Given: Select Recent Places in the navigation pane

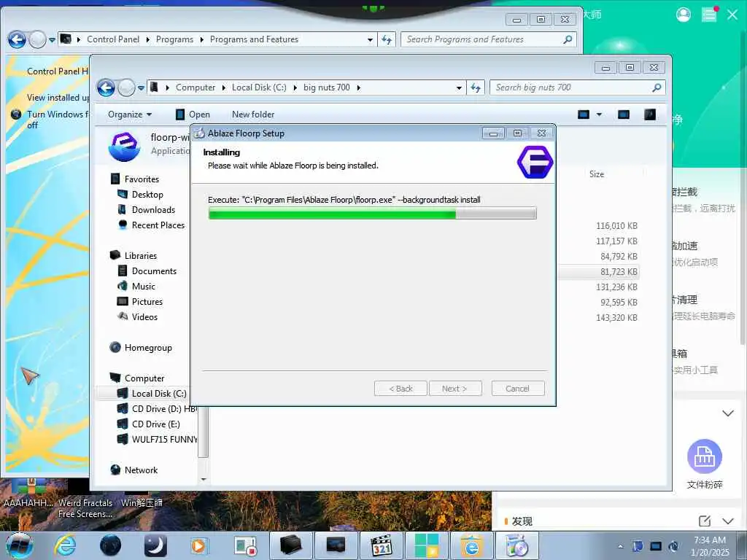Looking at the screenshot, I should click(x=158, y=225).
